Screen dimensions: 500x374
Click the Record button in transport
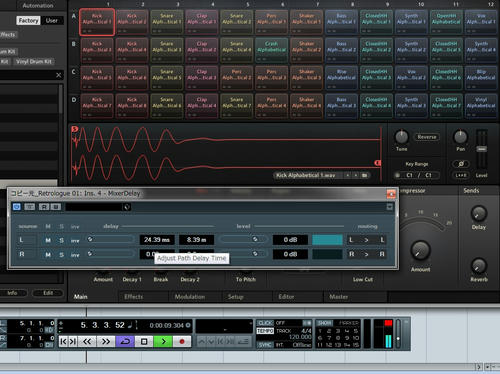pos(182,341)
